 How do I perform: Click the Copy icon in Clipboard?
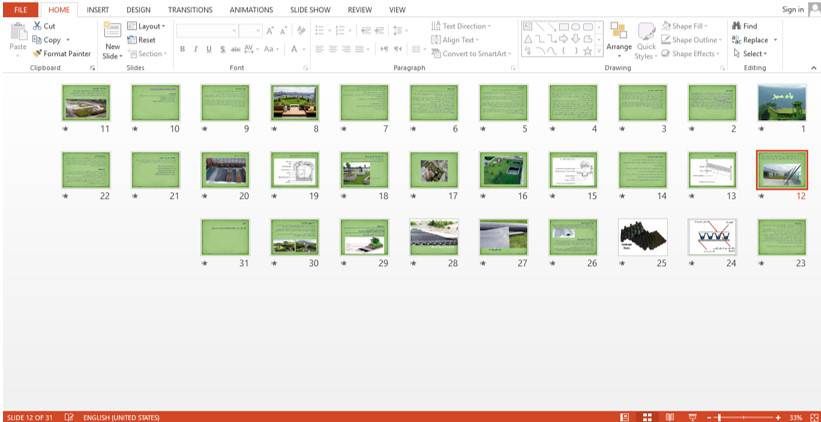coord(37,40)
